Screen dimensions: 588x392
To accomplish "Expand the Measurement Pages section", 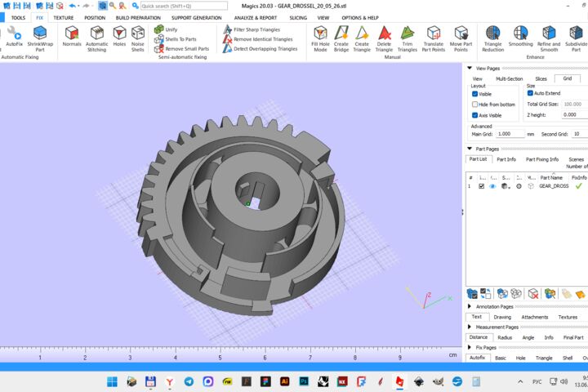I will point(469,327).
